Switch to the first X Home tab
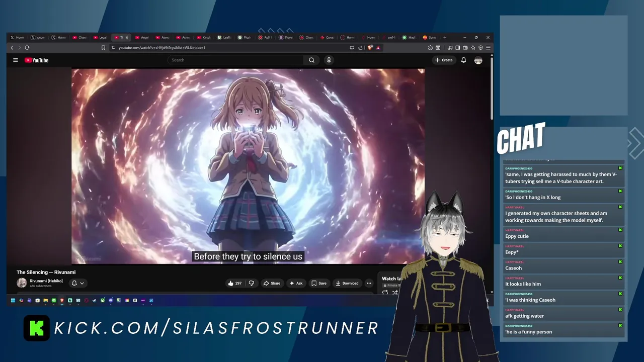Viewport: 644px width, 362px height. coord(18,37)
